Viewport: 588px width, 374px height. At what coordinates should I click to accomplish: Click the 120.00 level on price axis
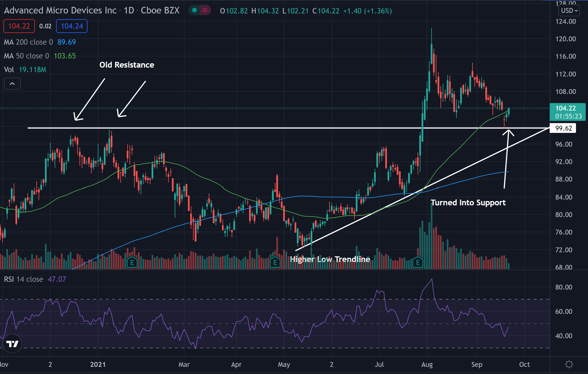[565, 39]
